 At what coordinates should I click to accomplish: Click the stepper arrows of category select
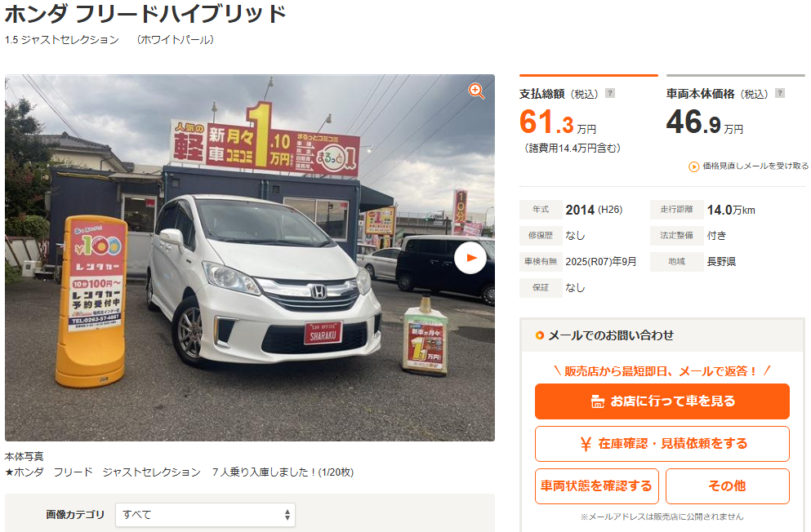[287, 515]
